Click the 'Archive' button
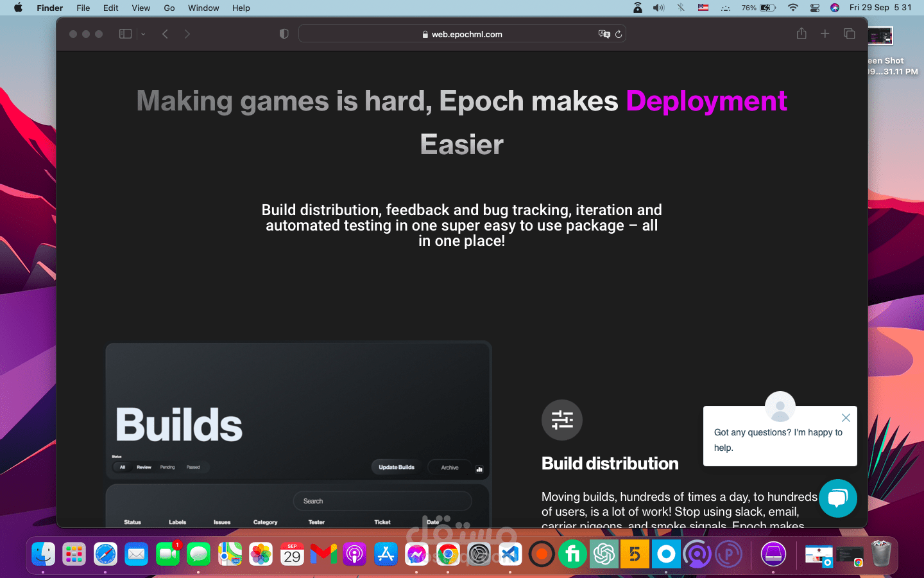Image resolution: width=924 pixels, height=578 pixels. click(450, 468)
